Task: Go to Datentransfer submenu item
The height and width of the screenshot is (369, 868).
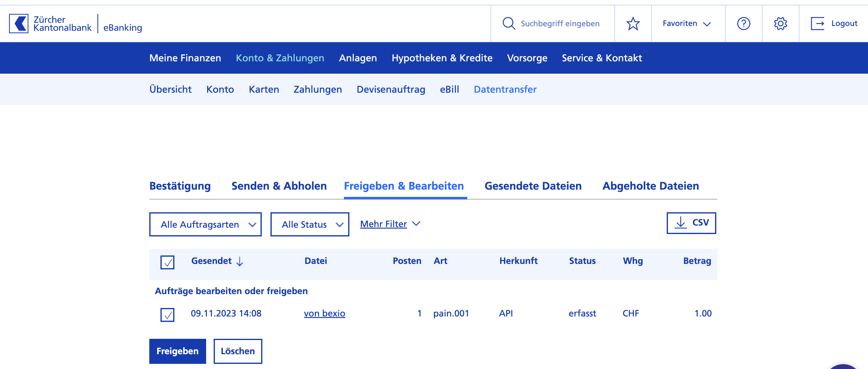Action: pos(505,89)
